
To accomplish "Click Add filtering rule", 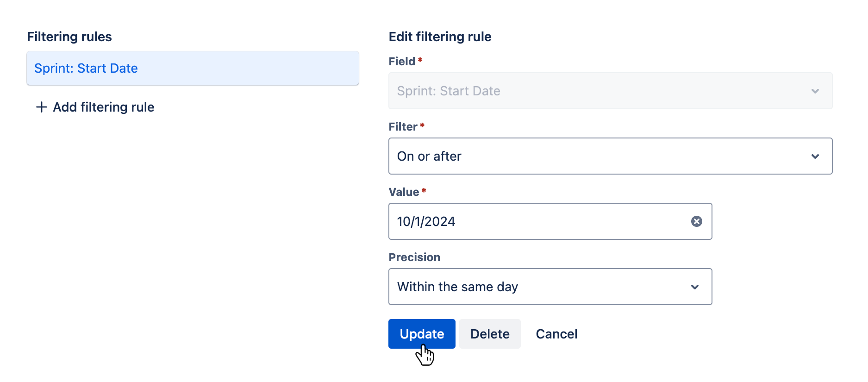I will pos(95,107).
